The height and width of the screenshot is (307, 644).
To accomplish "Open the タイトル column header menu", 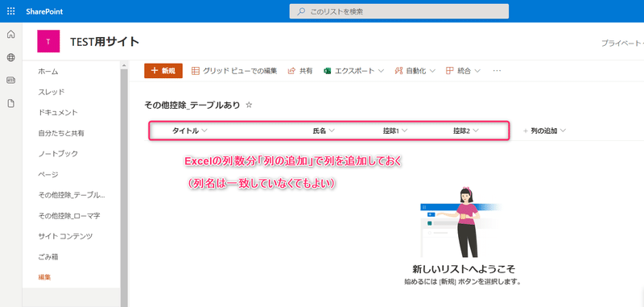I will [x=189, y=131].
